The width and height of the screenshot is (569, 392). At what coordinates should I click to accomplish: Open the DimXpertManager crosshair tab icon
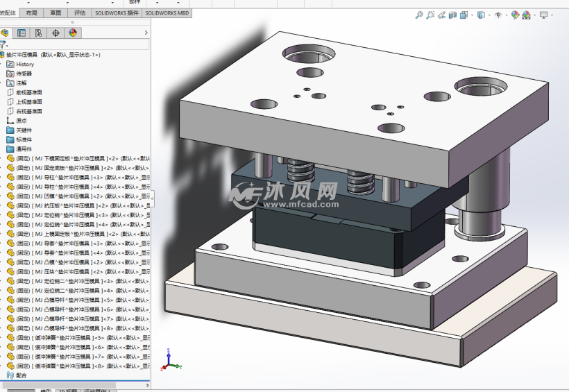56,33
